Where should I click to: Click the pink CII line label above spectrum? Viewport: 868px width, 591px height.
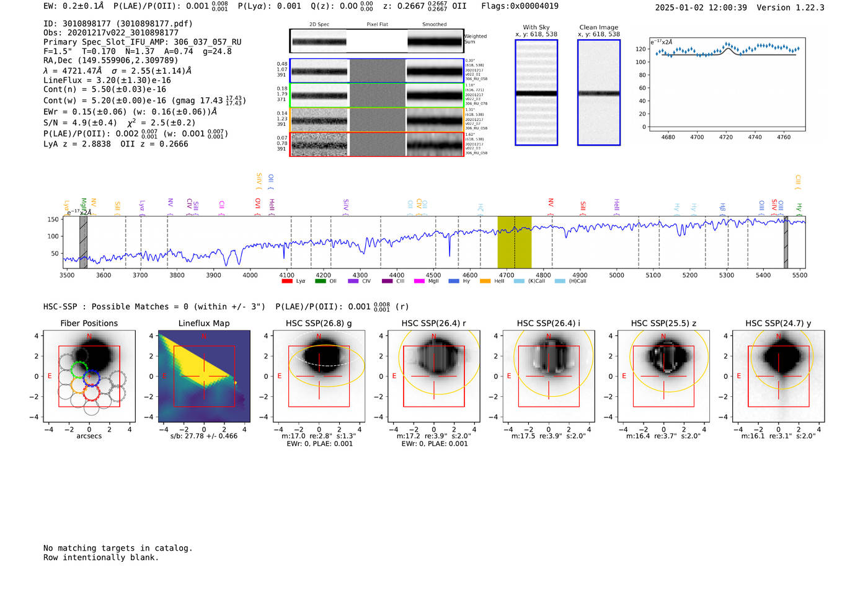click(221, 207)
